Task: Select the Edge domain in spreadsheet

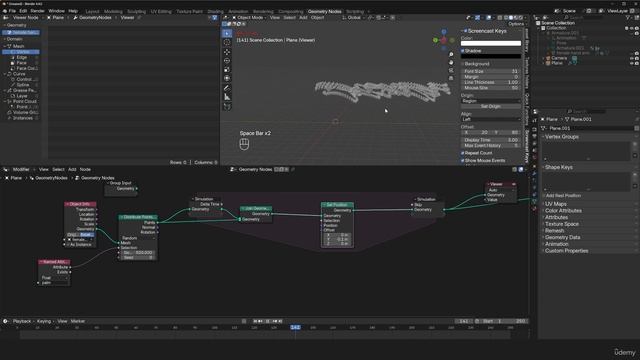Action: [22, 58]
